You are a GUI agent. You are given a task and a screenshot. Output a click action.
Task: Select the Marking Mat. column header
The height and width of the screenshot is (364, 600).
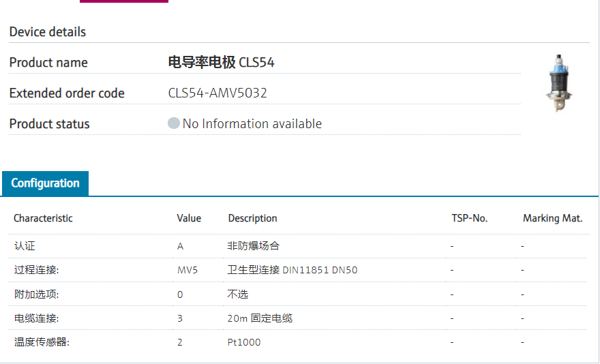coord(552,218)
